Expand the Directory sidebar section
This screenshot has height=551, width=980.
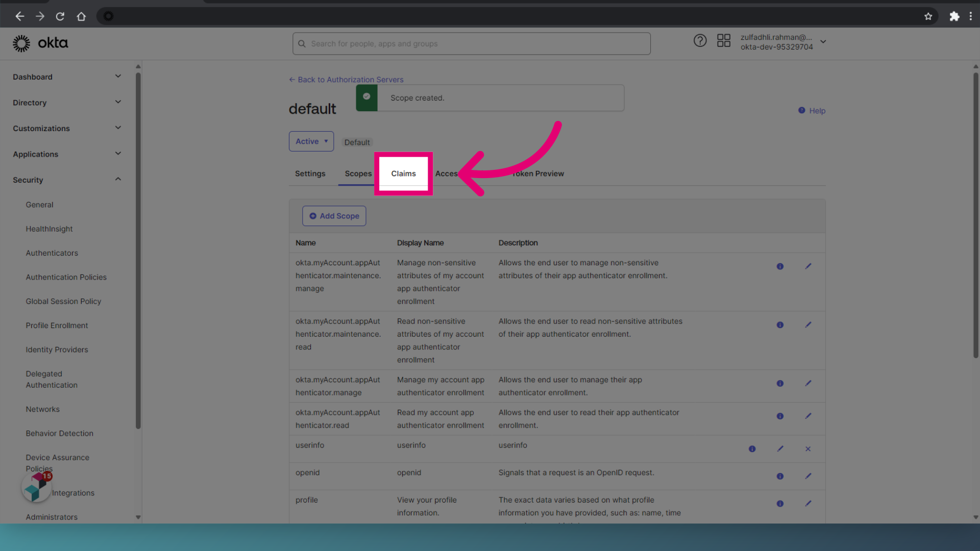point(118,102)
